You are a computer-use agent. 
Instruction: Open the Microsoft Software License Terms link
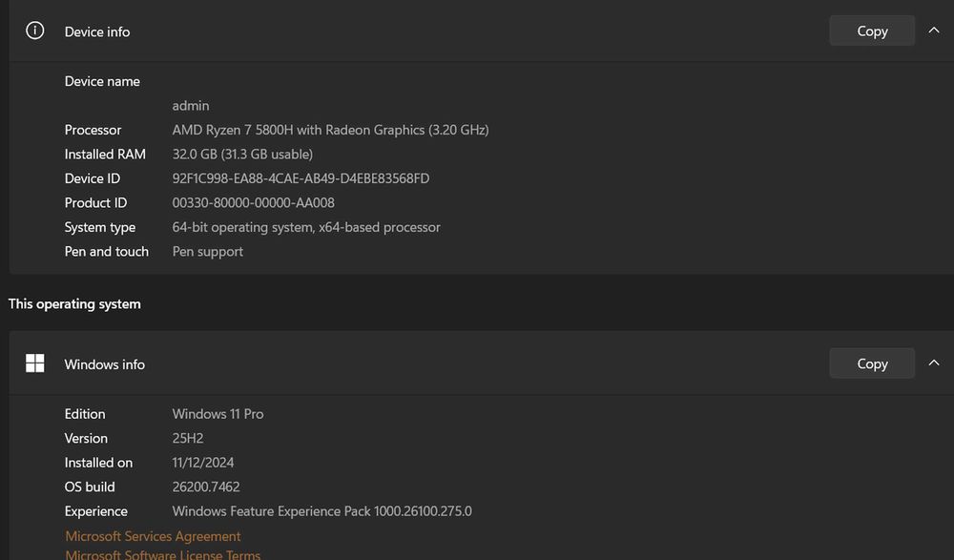click(x=162, y=554)
